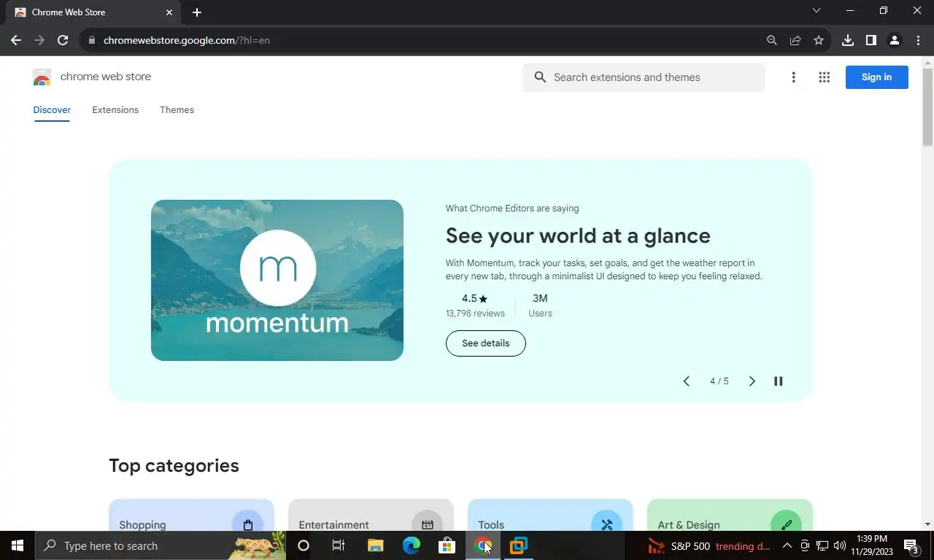Share this page from address bar
This screenshot has height=560, width=934.
(x=795, y=40)
